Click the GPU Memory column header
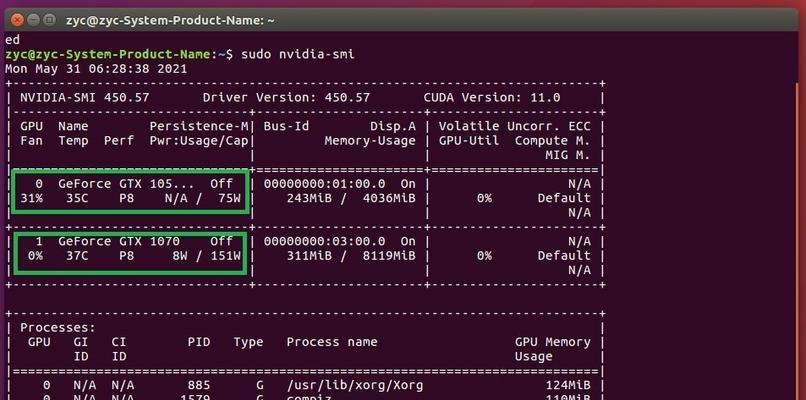 [x=553, y=342]
